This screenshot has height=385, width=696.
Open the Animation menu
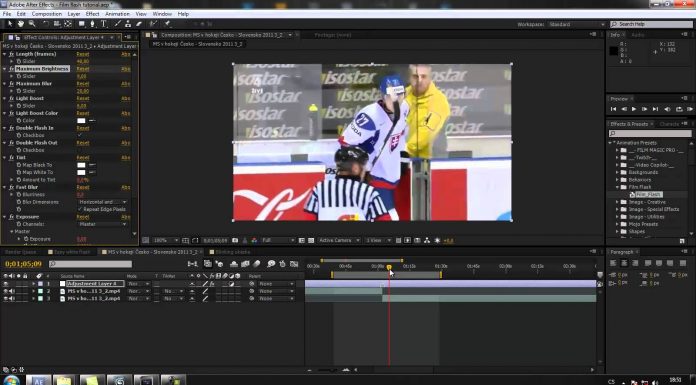click(x=117, y=14)
